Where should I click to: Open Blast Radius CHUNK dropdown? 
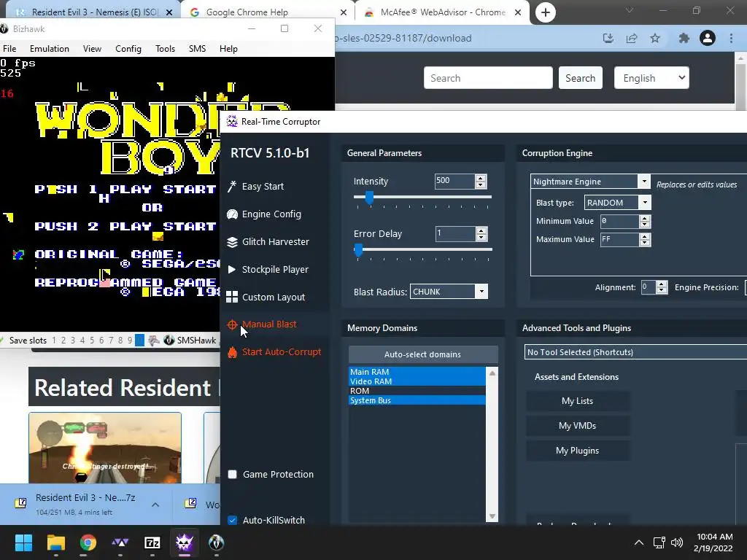click(481, 292)
